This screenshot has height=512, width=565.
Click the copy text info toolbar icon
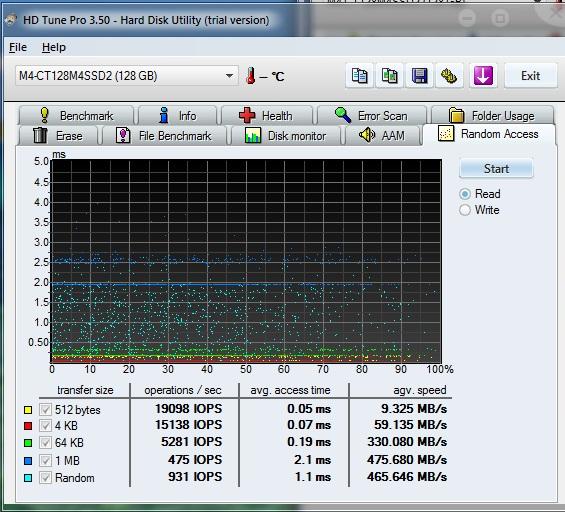(x=359, y=76)
